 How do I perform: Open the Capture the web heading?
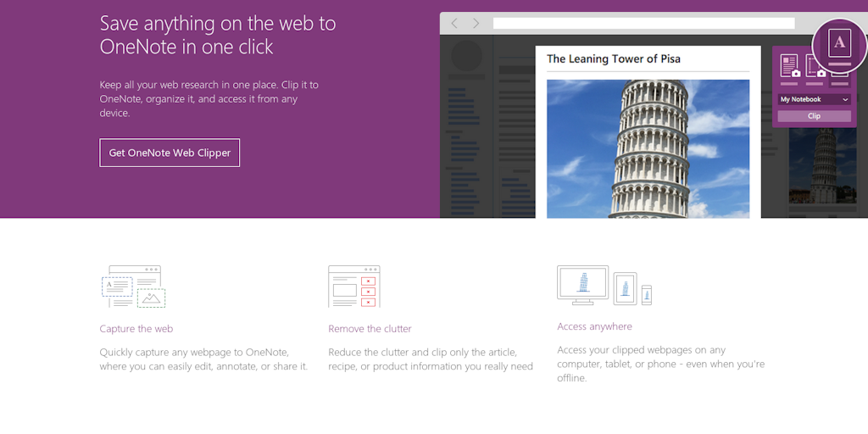136,329
